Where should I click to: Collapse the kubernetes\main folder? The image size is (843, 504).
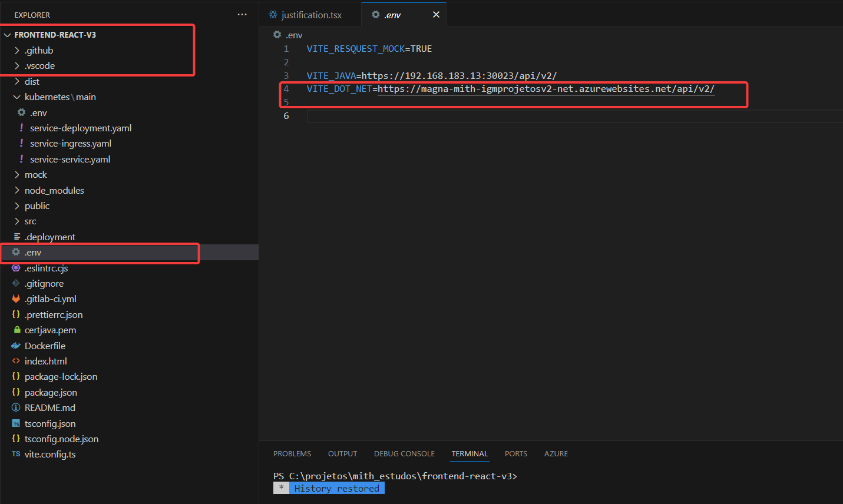17,97
